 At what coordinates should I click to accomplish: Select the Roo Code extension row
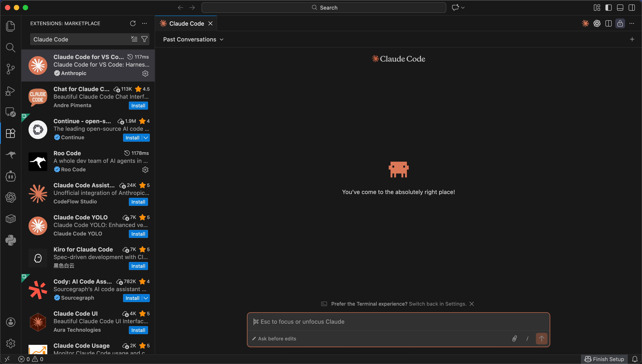tap(88, 162)
